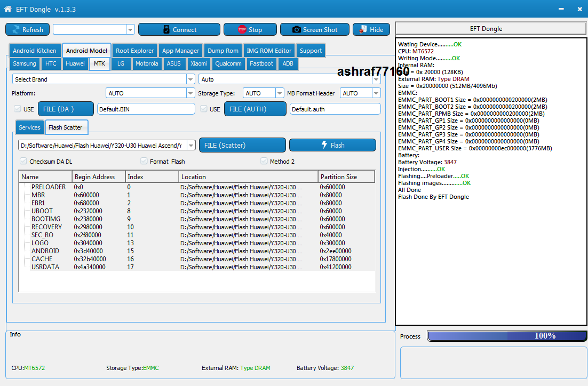Click the Refresh button
The height and width of the screenshot is (386, 588).
pos(27,30)
